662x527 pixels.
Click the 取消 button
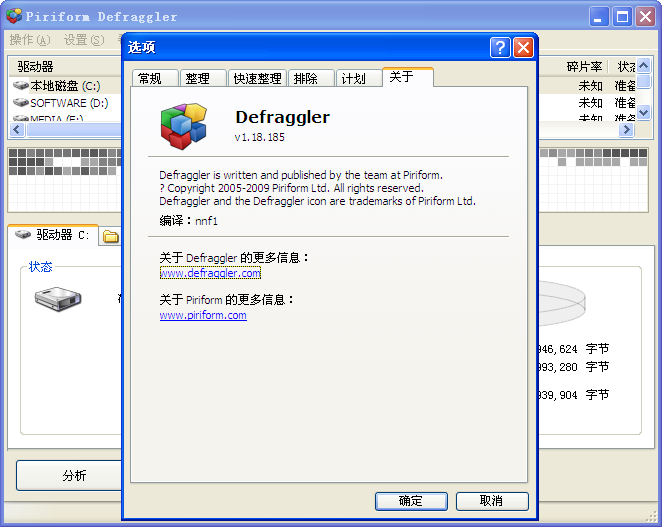coord(492,501)
